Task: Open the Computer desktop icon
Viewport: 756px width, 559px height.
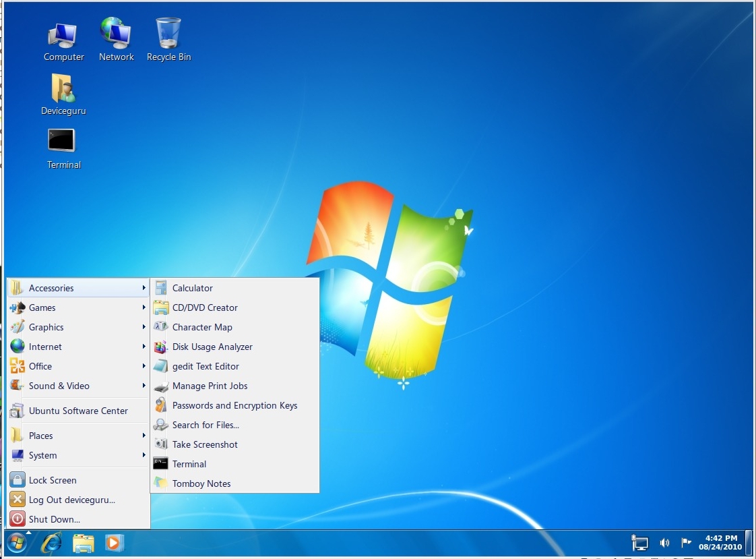Action: point(63,36)
